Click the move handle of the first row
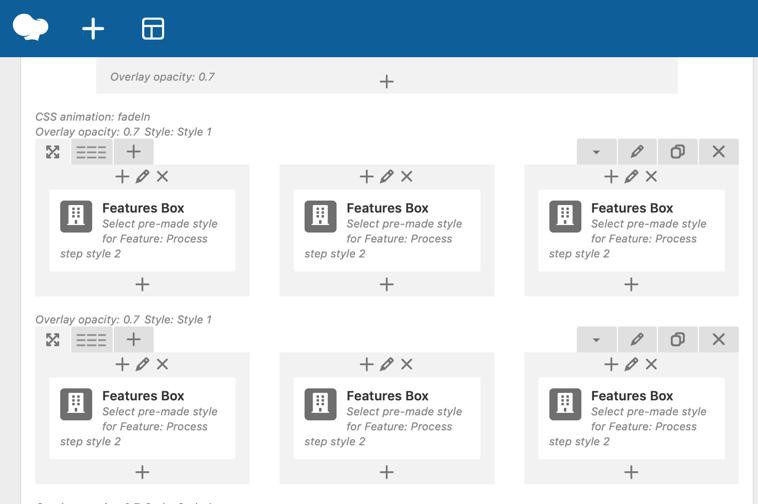This screenshot has width=758, height=504. pos(53,152)
